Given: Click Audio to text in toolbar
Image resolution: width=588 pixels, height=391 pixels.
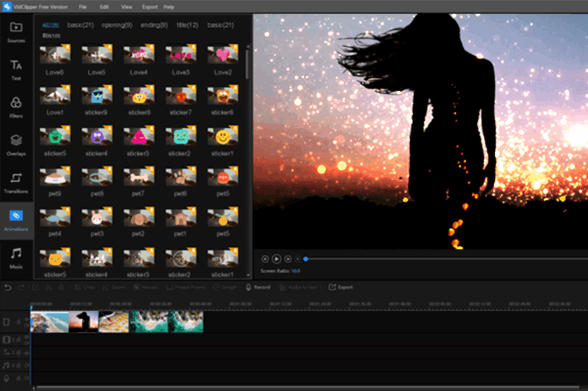Looking at the screenshot, I should click(298, 287).
